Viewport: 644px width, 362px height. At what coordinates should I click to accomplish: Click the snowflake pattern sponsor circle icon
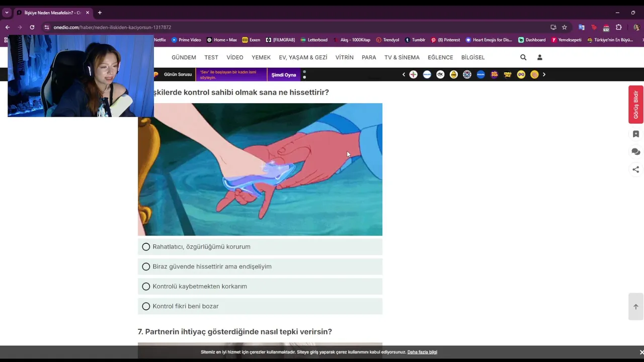(x=467, y=74)
